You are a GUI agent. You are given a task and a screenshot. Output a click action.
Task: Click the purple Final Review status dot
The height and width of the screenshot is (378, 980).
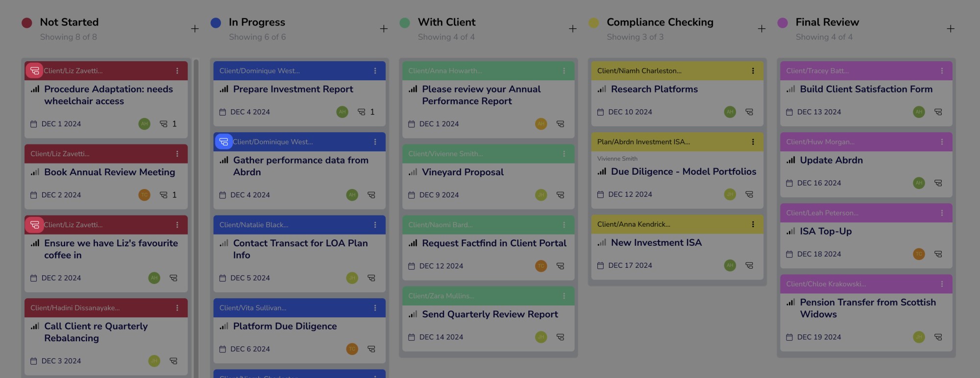783,23
